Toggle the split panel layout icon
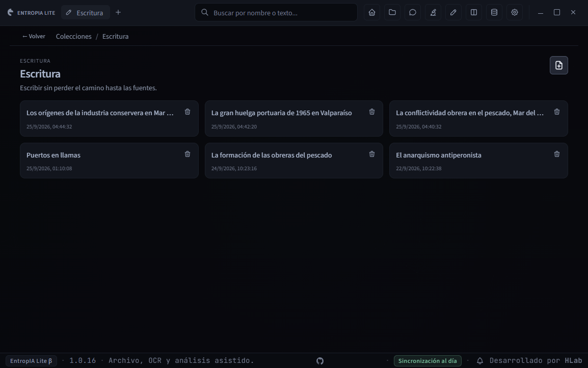The width and height of the screenshot is (588, 368). tap(474, 12)
